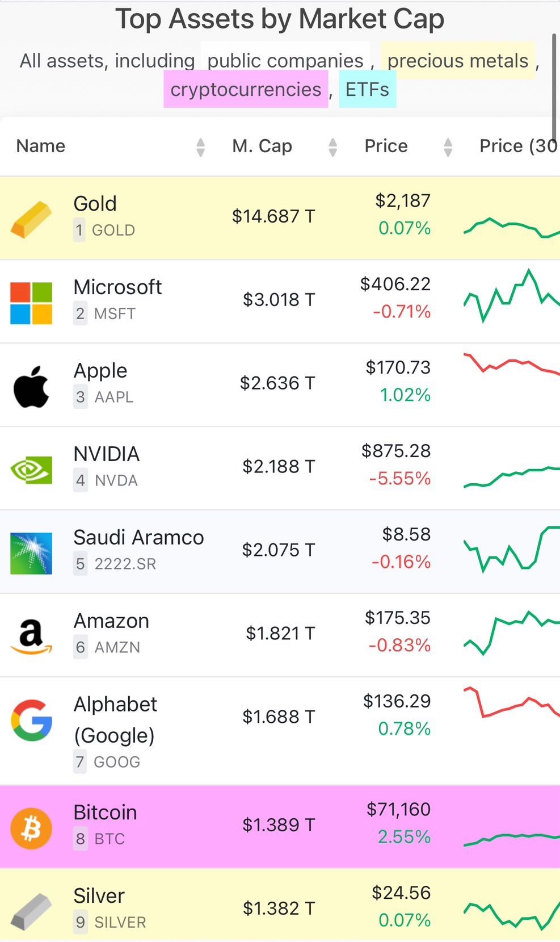Click the Apple logo icon
This screenshot has width=560, height=942.
coord(31,387)
